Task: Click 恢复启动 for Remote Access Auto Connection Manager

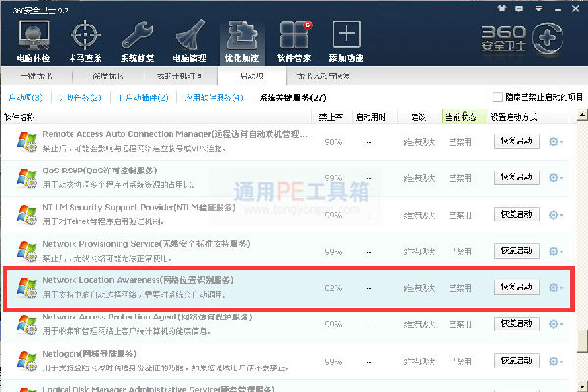Action: (x=516, y=141)
